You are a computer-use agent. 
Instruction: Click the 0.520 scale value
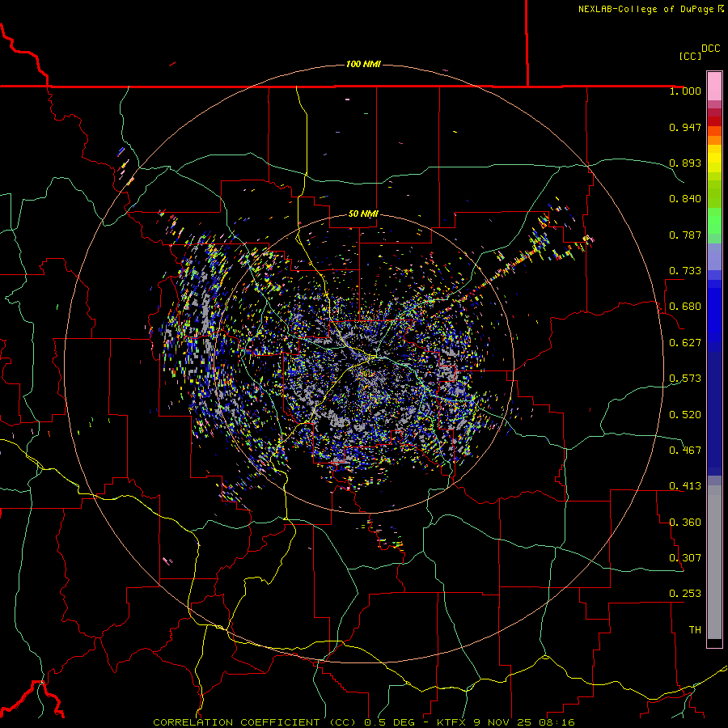pyautogui.click(x=685, y=415)
